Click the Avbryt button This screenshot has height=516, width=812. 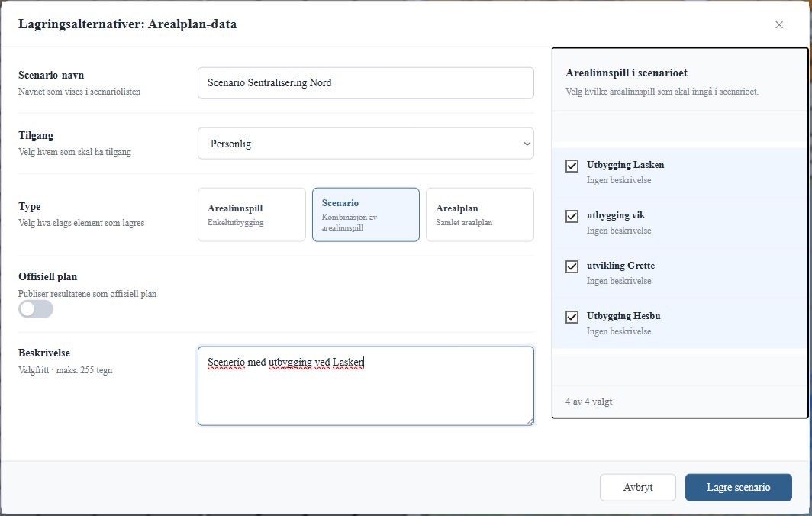(638, 488)
